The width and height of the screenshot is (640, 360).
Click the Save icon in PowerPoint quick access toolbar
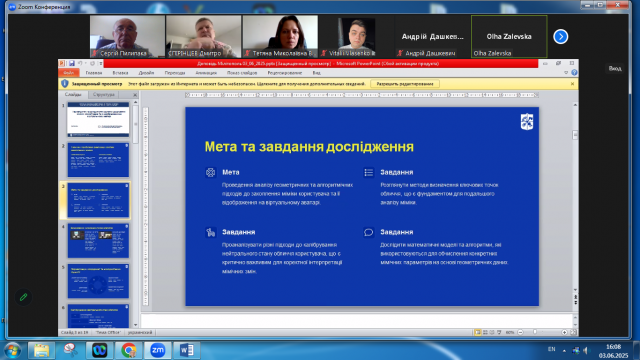tap(72, 63)
